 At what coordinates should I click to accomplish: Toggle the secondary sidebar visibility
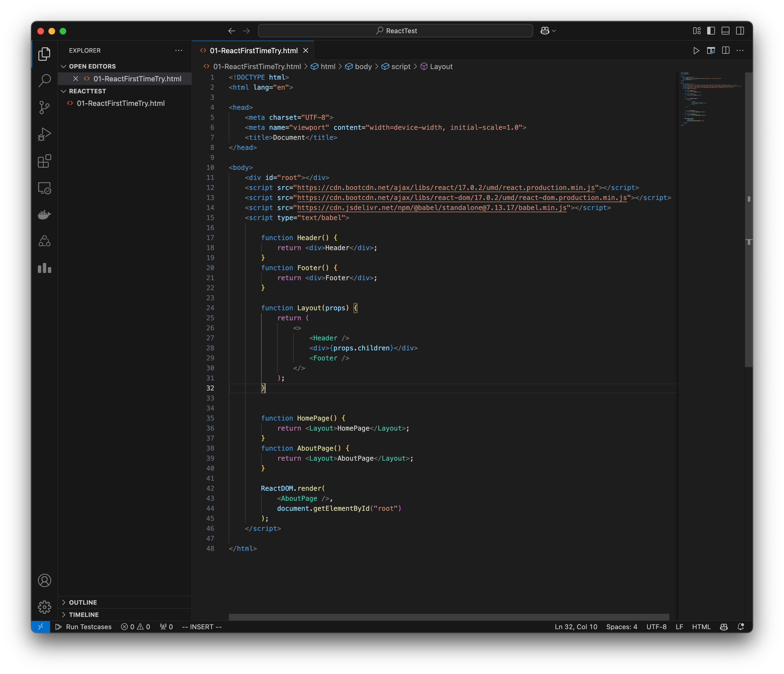click(740, 31)
